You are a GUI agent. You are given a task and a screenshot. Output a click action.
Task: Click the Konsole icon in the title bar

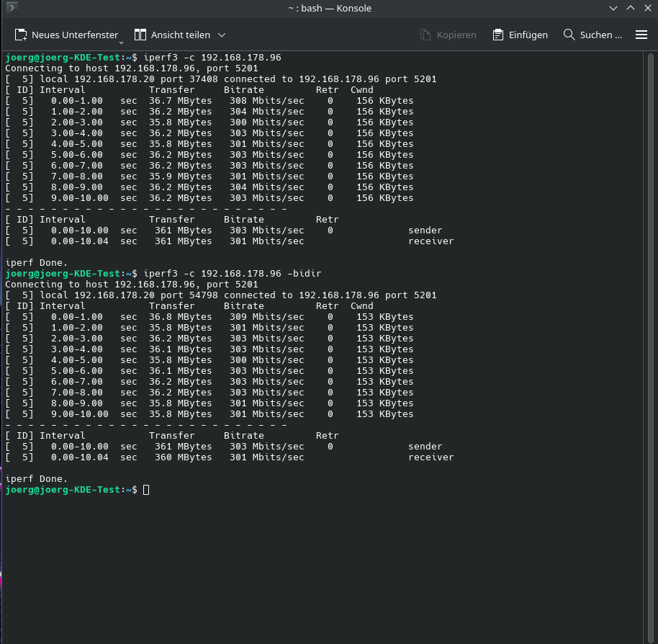(x=12, y=8)
